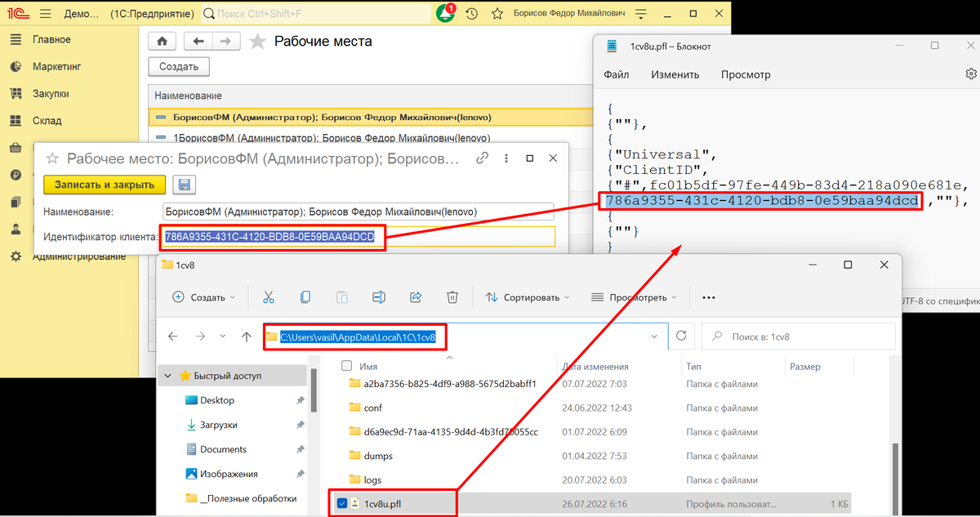
Task: Click Записать и закрыть button
Action: coord(105,185)
